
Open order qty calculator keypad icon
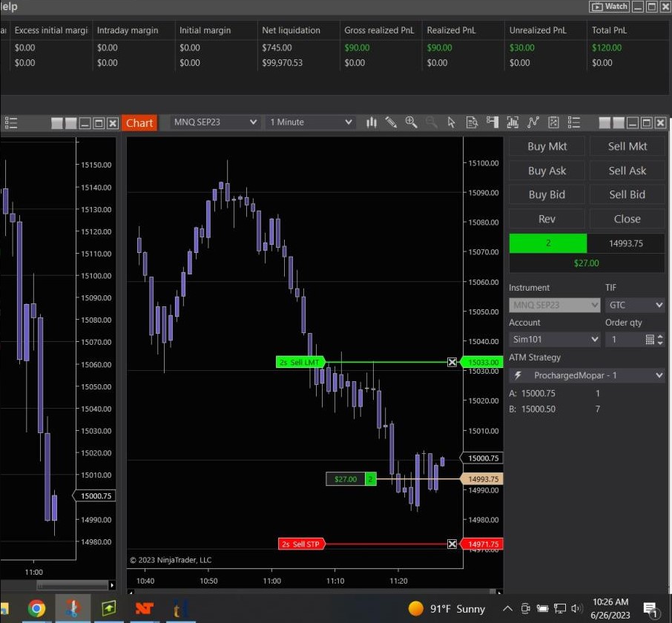(650, 340)
